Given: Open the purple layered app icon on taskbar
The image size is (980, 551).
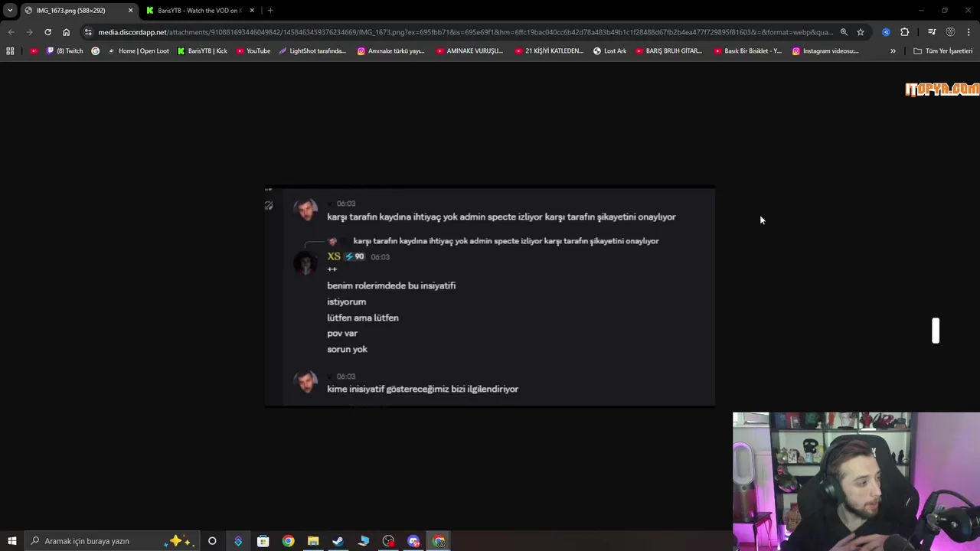Looking at the screenshot, I should [238, 541].
